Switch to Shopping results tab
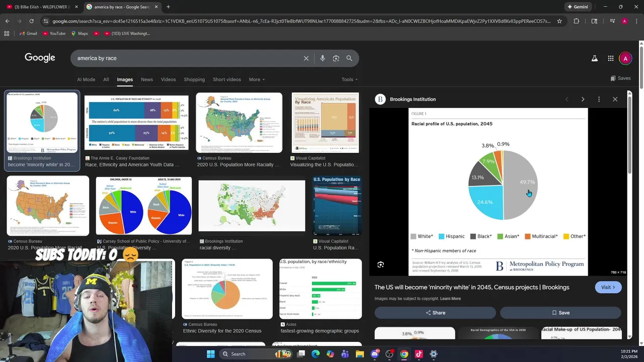644x362 pixels. pos(194,79)
